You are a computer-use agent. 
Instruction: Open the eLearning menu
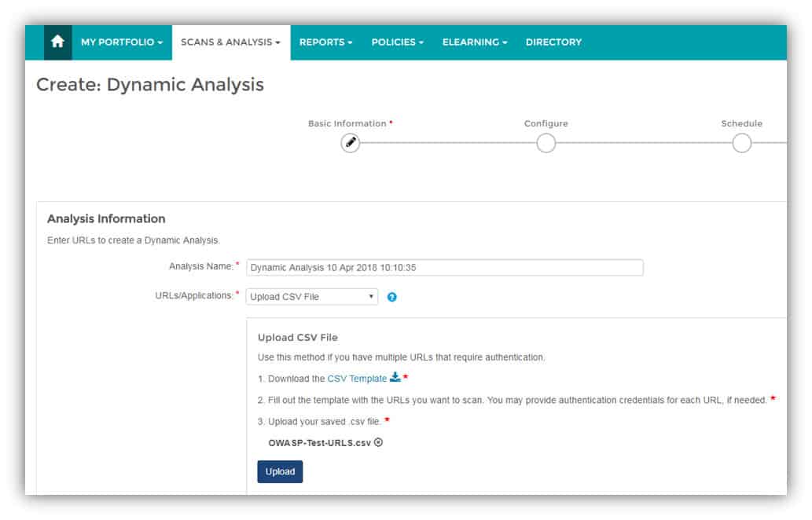(475, 42)
